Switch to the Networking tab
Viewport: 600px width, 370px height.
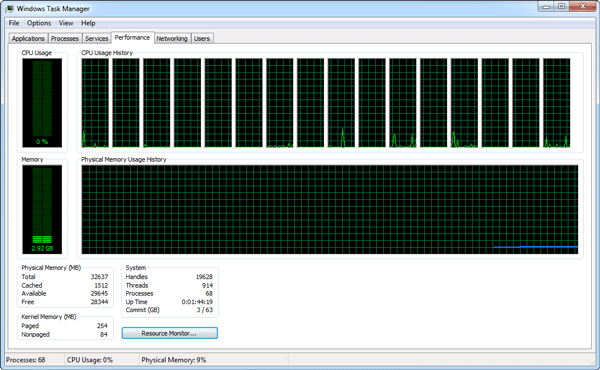point(172,38)
